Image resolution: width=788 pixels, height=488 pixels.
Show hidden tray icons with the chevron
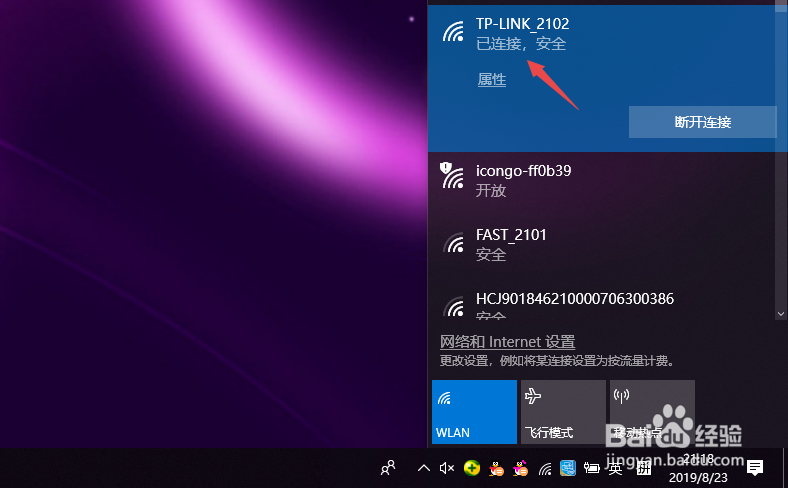click(x=424, y=468)
